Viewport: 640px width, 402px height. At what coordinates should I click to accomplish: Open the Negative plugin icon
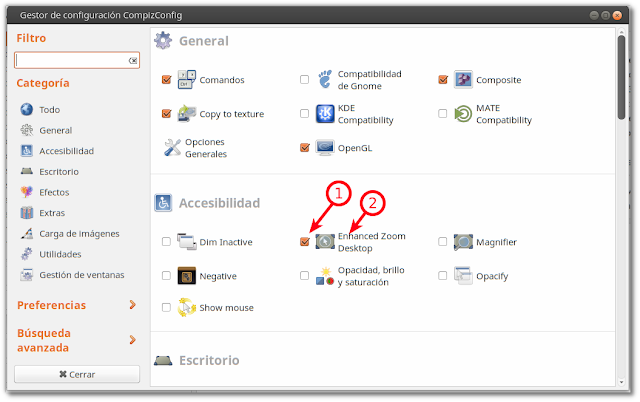tap(187, 275)
